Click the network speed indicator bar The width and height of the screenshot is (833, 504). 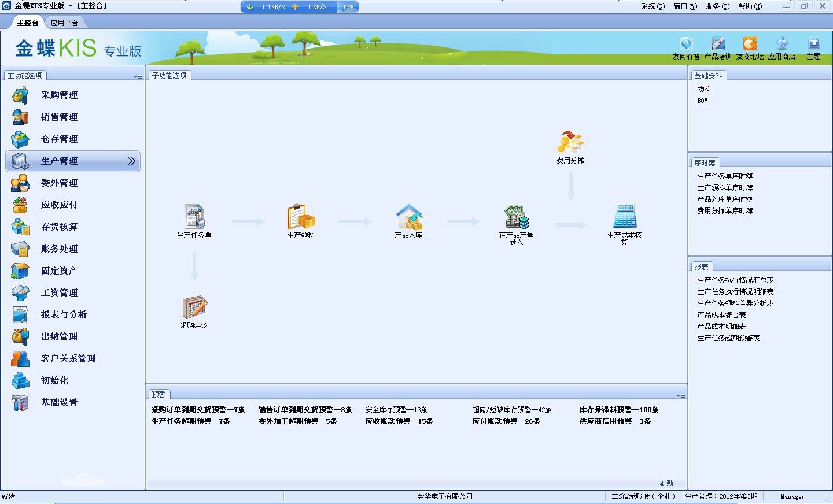(x=300, y=7)
